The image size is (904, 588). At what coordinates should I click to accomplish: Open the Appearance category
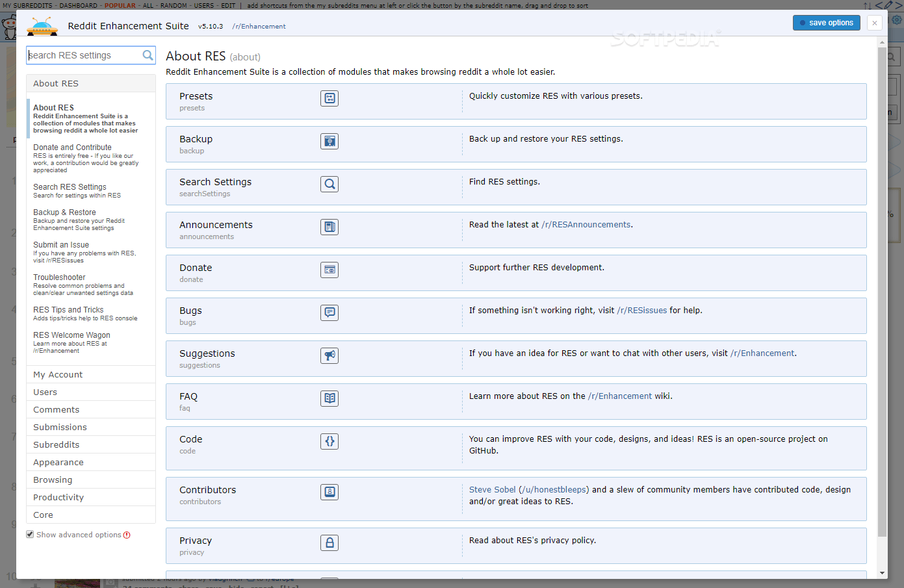pos(91,462)
